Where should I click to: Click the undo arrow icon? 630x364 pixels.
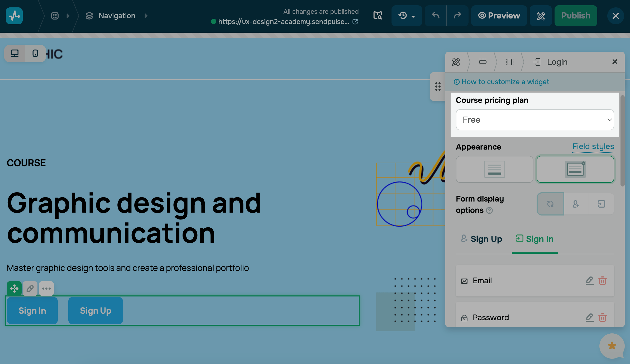click(436, 16)
